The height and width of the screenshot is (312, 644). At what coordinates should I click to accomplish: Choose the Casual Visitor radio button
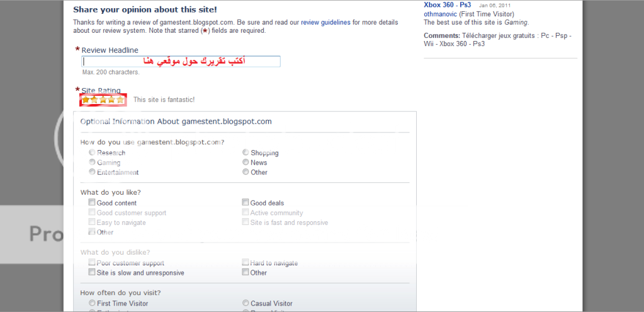(246, 303)
